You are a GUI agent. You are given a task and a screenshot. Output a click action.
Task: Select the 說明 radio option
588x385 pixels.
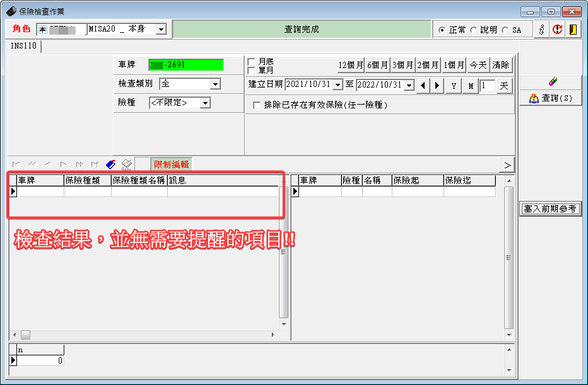(x=474, y=30)
